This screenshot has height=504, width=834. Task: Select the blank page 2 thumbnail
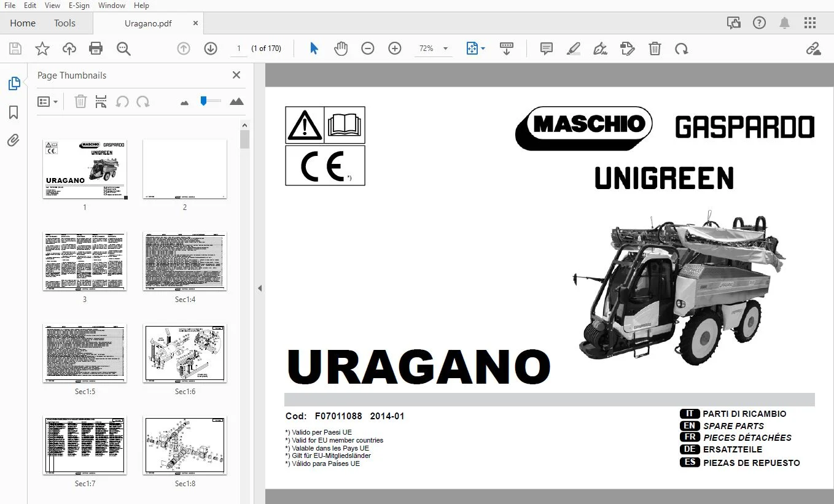185,169
